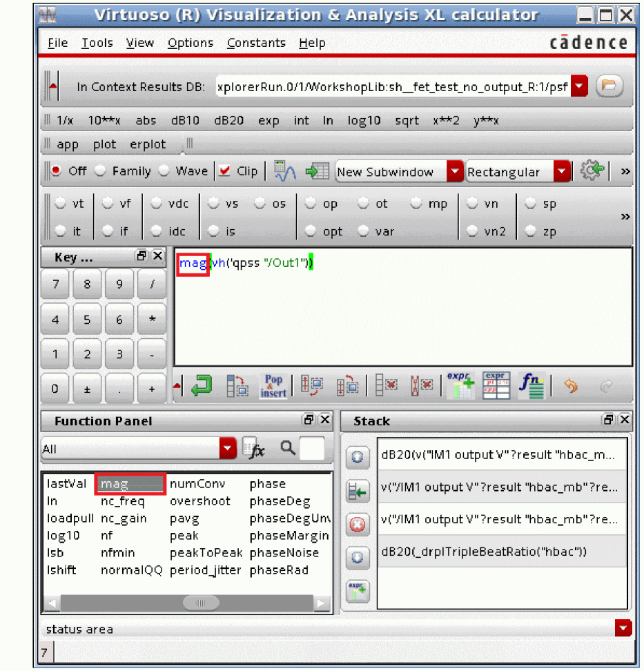Click the clear buffer icon with red X
Image resolution: width=644 pixels, height=671 pixels.
tap(387, 385)
